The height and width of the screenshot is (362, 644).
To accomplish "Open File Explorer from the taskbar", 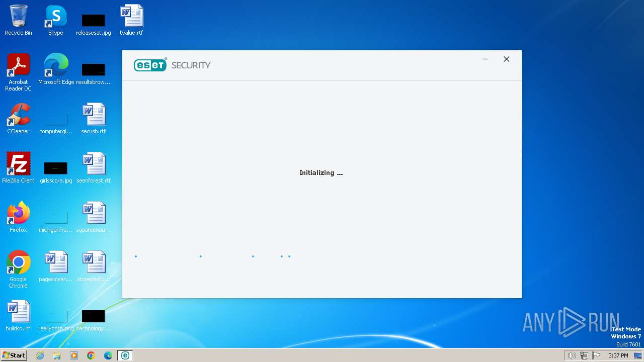I will 57,355.
